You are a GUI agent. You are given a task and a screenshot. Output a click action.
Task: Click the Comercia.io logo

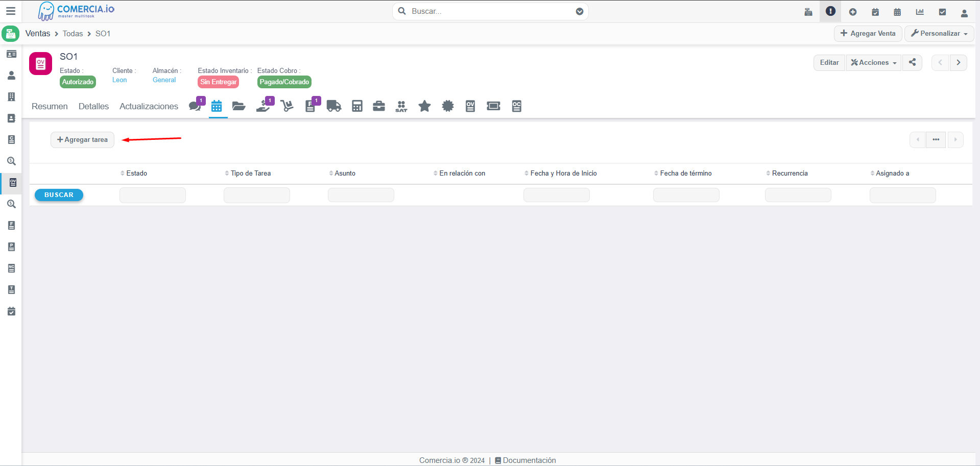point(76,11)
